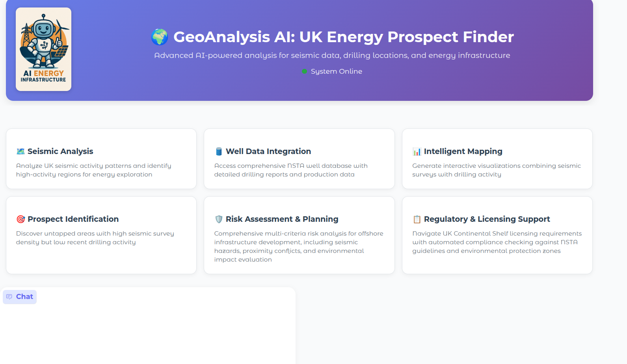Image resolution: width=627 pixels, height=364 pixels.
Task: Click the map icon beside Seismic Analysis
Action: point(20,152)
